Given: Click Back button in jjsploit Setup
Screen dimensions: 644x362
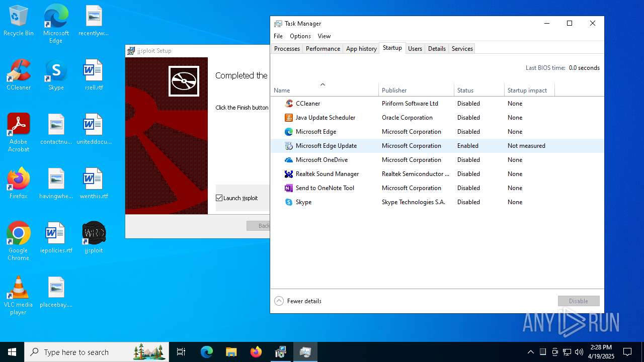Looking at the screenshot, I should tap(259, 226).
